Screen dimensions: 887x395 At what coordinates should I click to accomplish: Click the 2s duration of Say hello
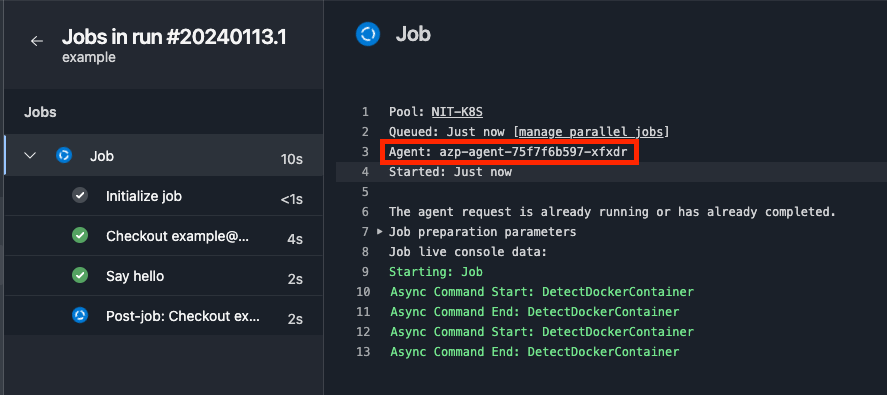[x=295, y=280]
